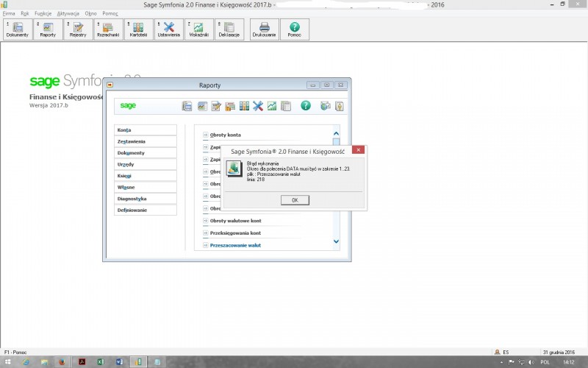The image size is (588, 368).
Task: Click the Windows Start button
Action: [x=7, y=362]
